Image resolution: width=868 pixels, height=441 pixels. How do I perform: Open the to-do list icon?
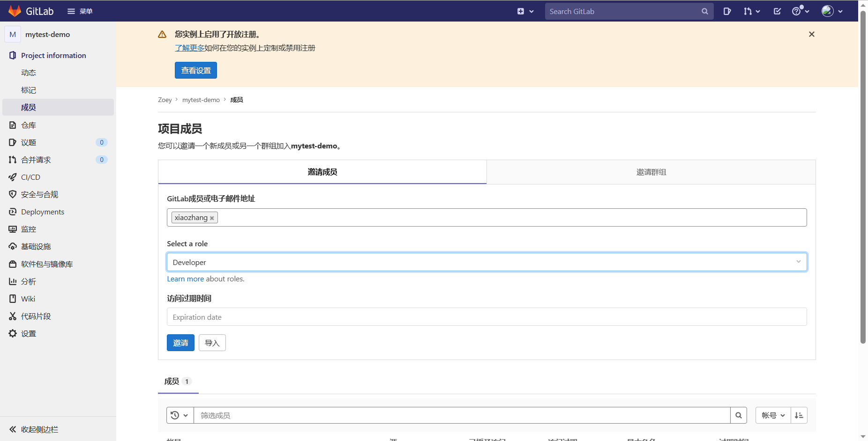[x=777, y=11]
